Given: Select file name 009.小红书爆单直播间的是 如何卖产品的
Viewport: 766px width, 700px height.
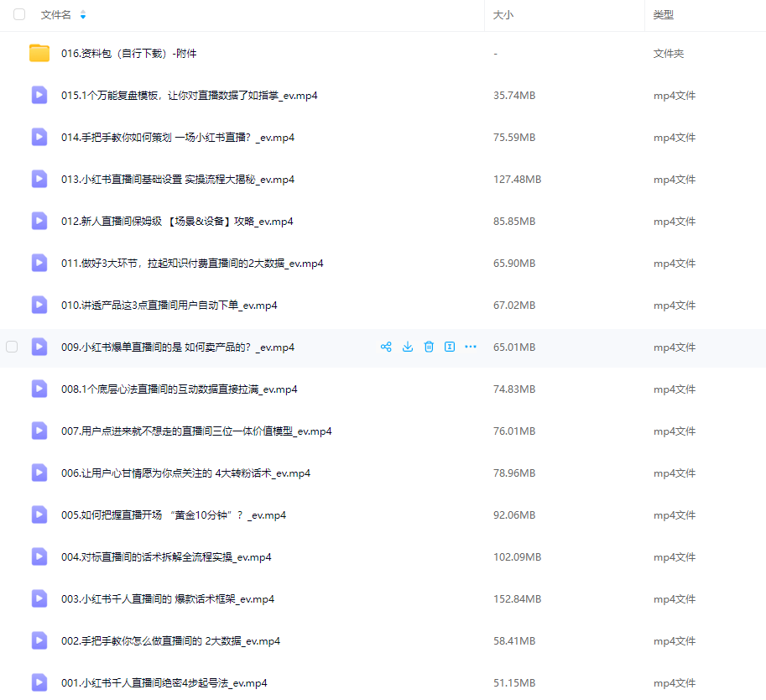Looking at the screenshot, I should [178, 347].
